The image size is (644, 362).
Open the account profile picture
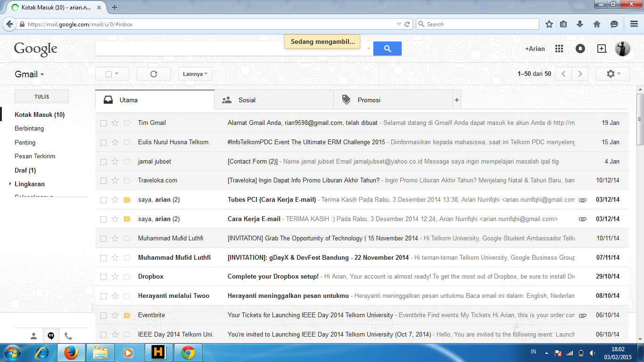coord(623,49)
